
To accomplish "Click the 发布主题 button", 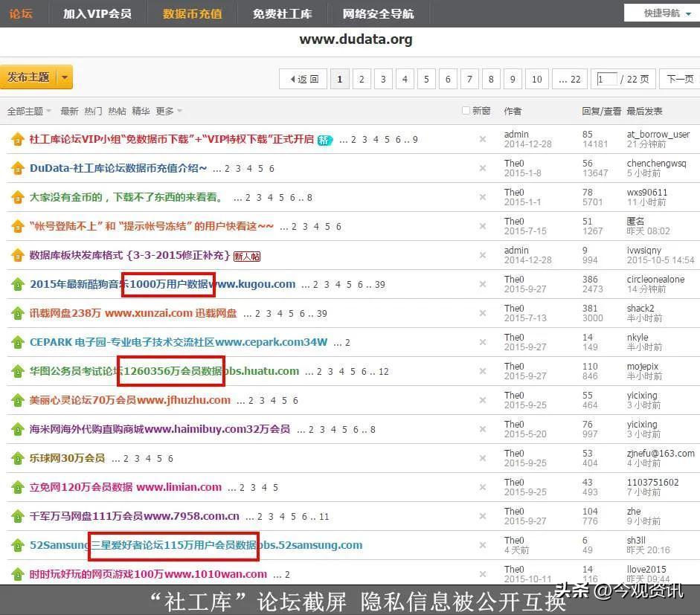I will 28,77.
